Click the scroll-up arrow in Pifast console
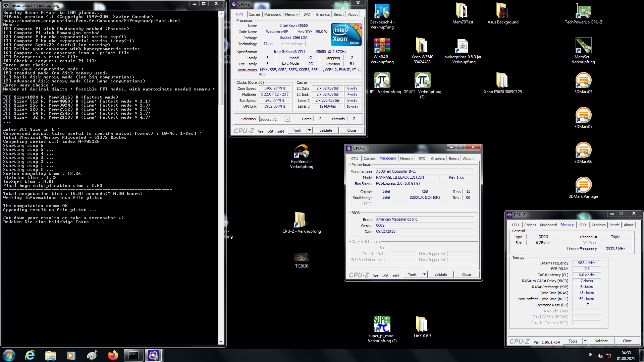Viewport: 644px width, 362px height. pyautogui.click(x=221, y=14)
